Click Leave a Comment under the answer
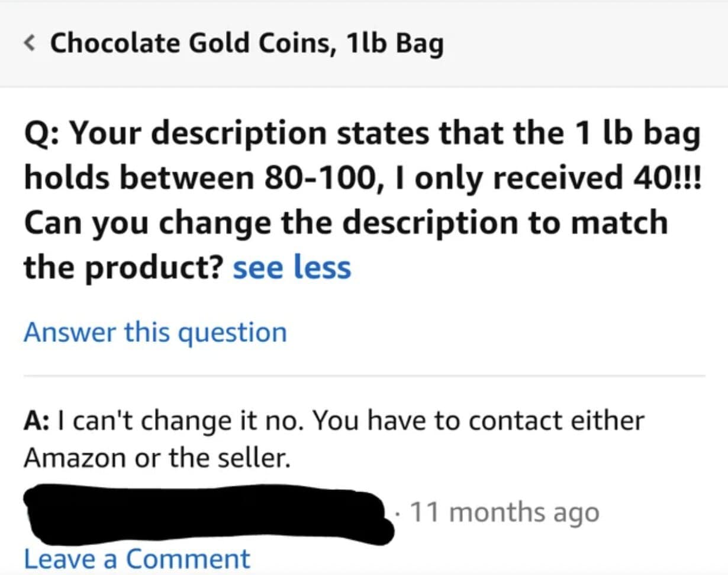728x575 pixels. (137, 558)
